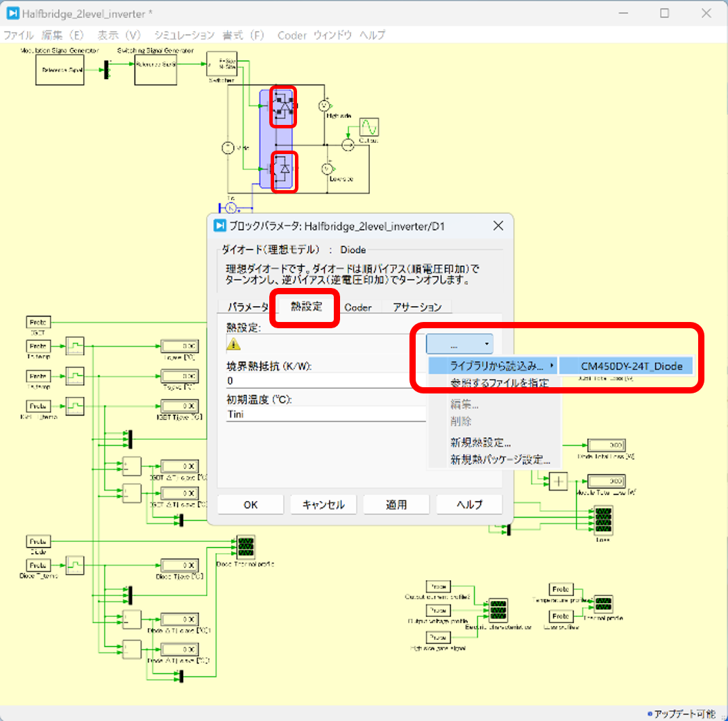Select the Sum block near Module Total Loss
Image resolution: width=728 pixels, height=721 pixels.
[x=558, y=481]
